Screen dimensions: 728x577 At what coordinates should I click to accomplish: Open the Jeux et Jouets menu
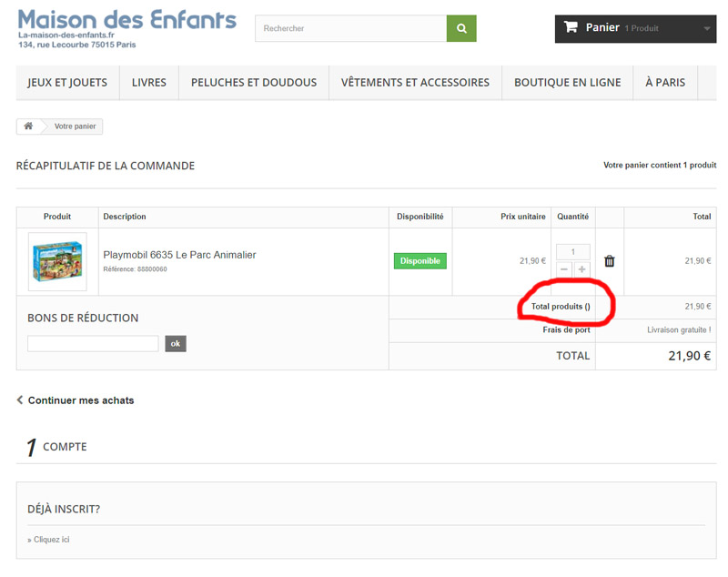[67, 83]
